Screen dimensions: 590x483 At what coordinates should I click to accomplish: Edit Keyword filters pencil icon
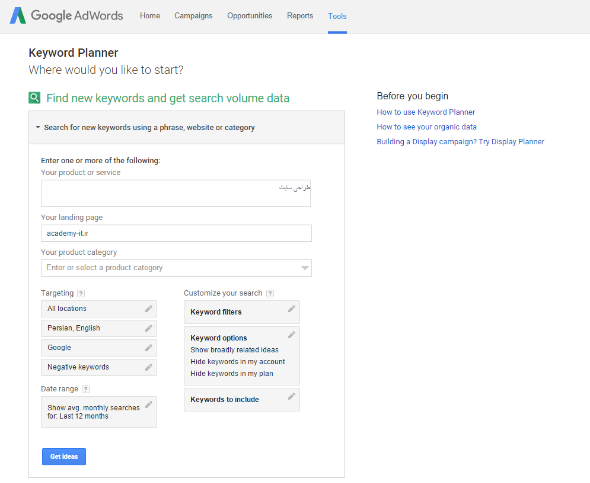coord(292,309)
